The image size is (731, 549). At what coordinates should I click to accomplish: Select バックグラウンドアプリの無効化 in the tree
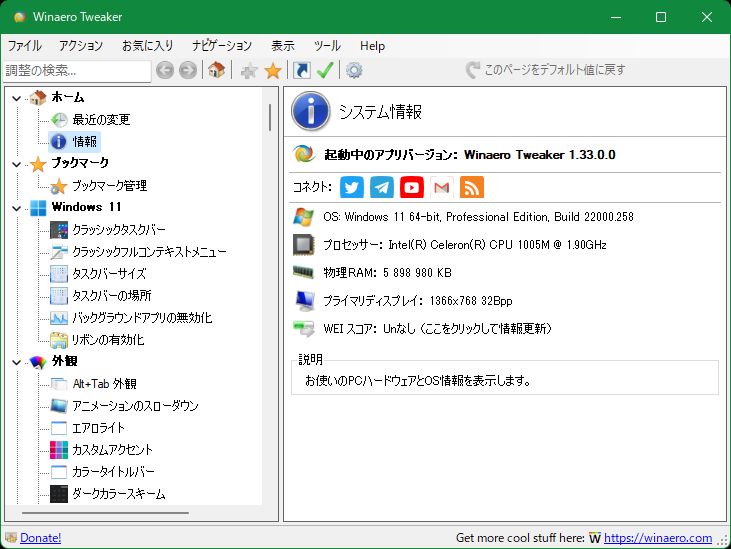[x=142, y=318]
